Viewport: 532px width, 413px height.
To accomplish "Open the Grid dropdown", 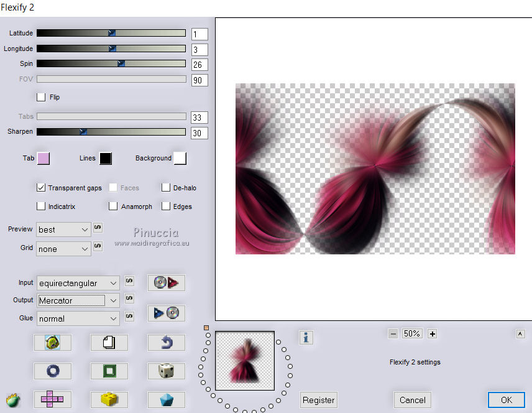I will click(x=63, y=249).
